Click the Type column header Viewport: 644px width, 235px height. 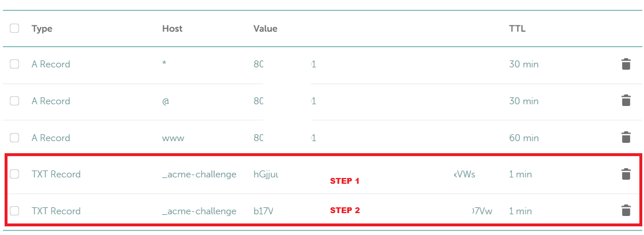pyautogui.click(x=42, y=28)
